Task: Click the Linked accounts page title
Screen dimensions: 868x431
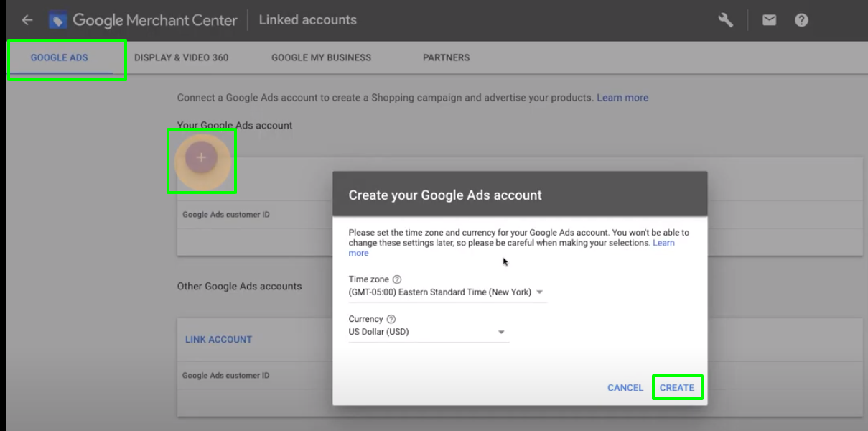Action: tap(308, 20)
